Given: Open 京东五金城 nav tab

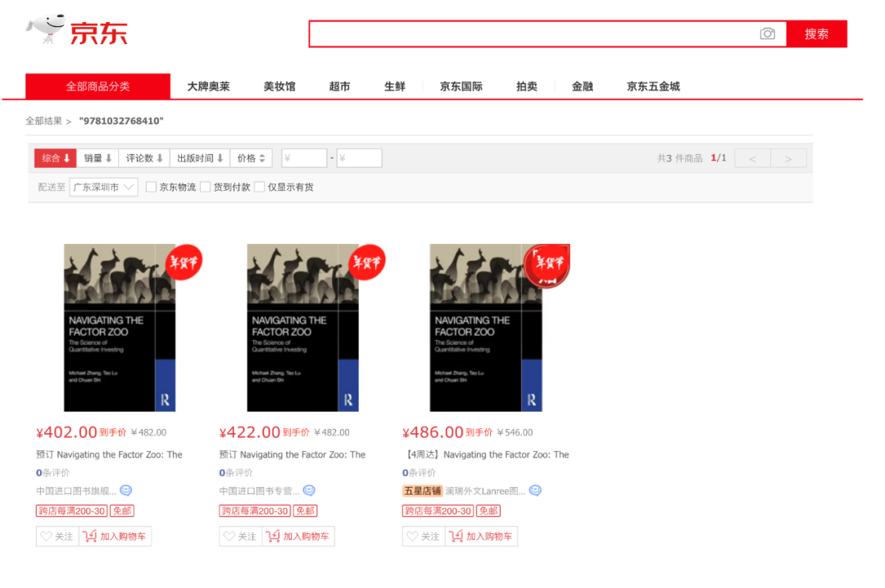Looking at the screenshot, I should (653, 86).
